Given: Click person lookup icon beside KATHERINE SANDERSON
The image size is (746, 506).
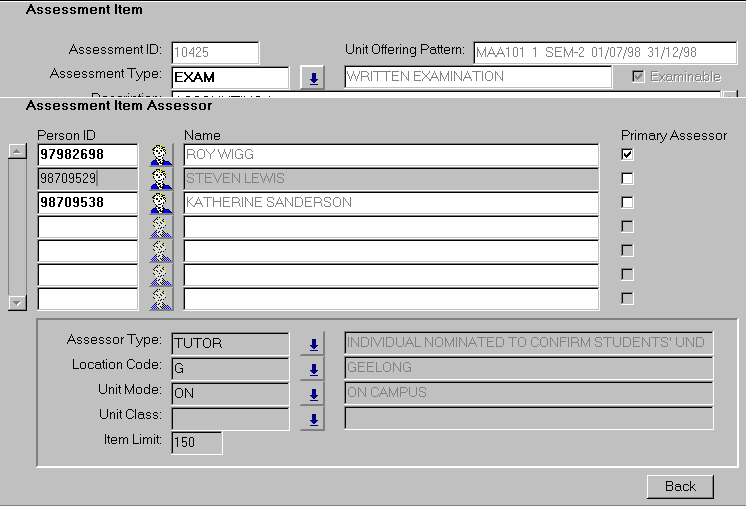Looking at the screenshot, I should tap(161, 203).
